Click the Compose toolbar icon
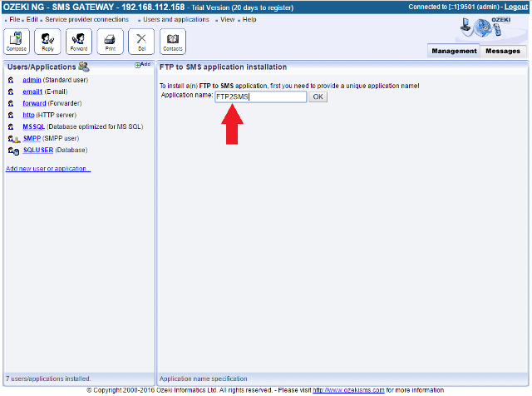Screen dimensions: 532x396 coord(17,42)
